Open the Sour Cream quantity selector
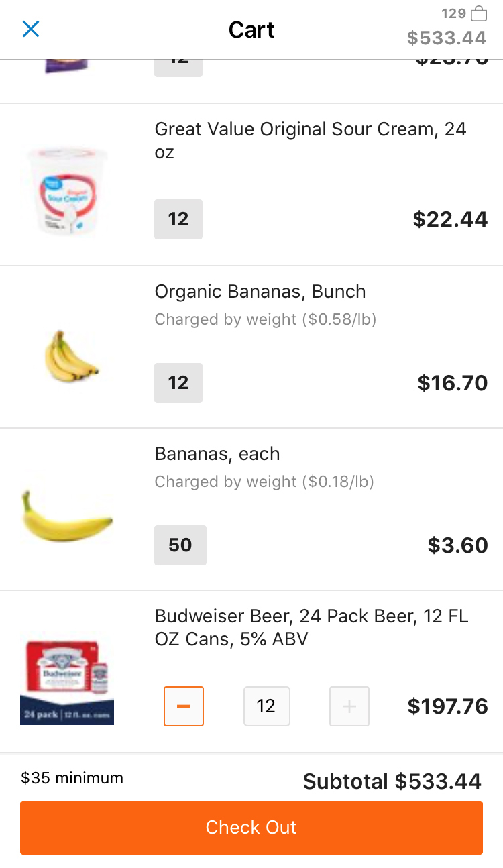Image resolution: width=503 pixels, height=868 pixels. coord(178,219)
